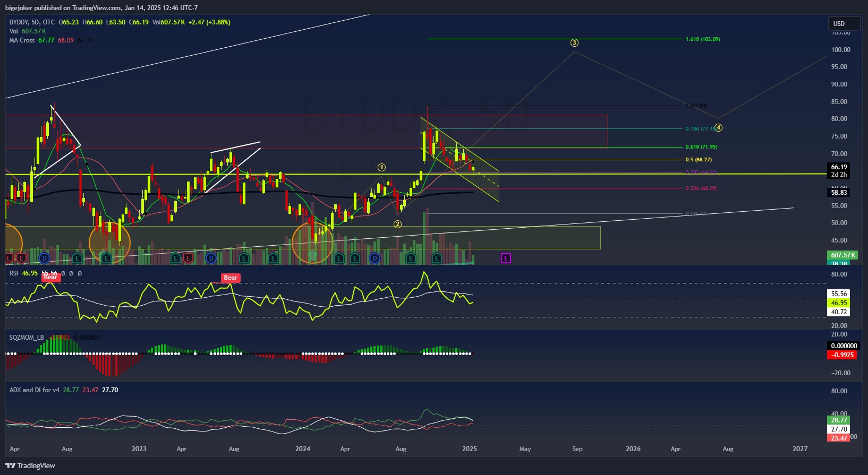Click the 46.95 RSI value label
The width and height of the screenshot is (868, 475).
pos(839,303)
